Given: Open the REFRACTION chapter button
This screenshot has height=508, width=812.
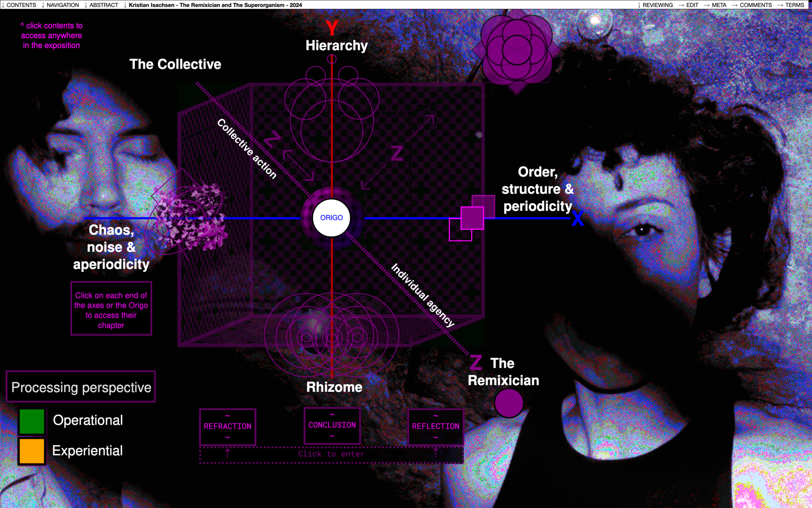Looking at the screenshot, I should tap(228, 426).
